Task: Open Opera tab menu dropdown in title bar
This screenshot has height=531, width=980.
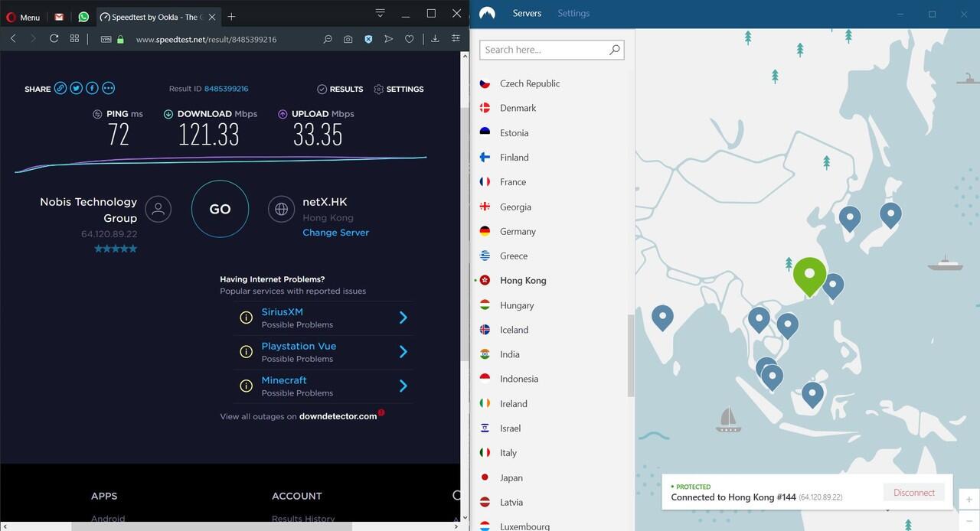Action: pyautogui.click(x=380, y=13)
